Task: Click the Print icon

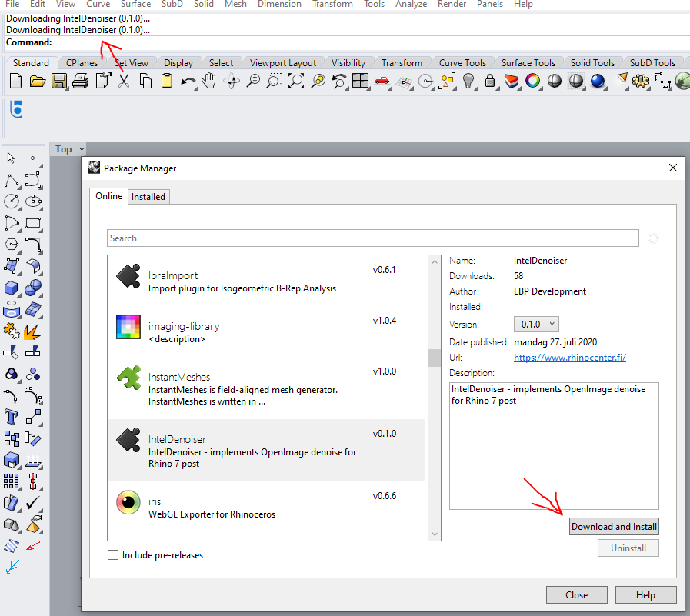Action: (x=81, y=82)
